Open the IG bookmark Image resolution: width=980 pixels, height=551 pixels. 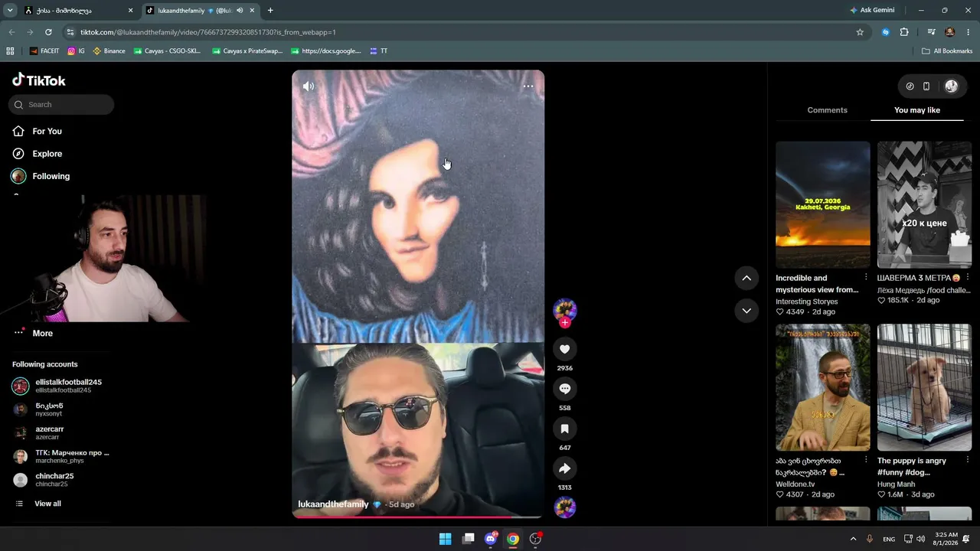point(77,51)
